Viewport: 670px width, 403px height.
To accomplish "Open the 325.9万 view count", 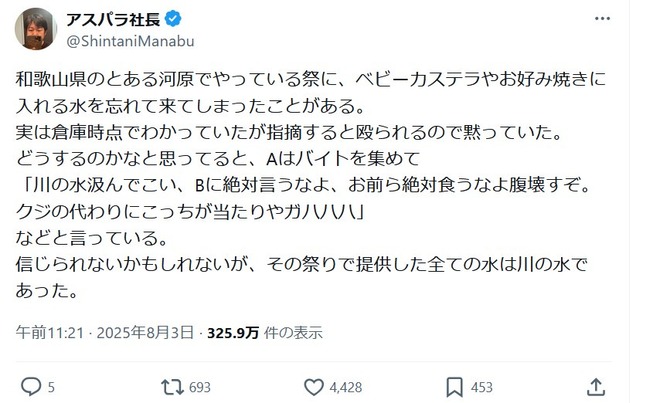I will tap(233, 332).
